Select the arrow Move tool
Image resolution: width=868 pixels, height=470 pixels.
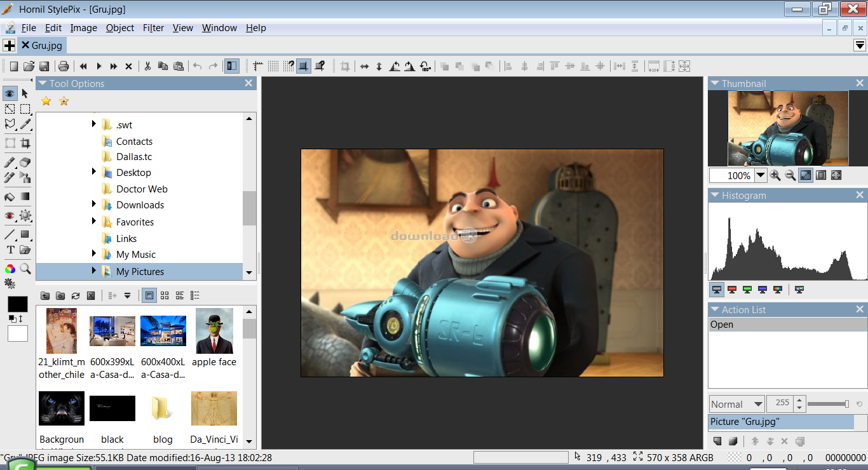coord(25,93)
